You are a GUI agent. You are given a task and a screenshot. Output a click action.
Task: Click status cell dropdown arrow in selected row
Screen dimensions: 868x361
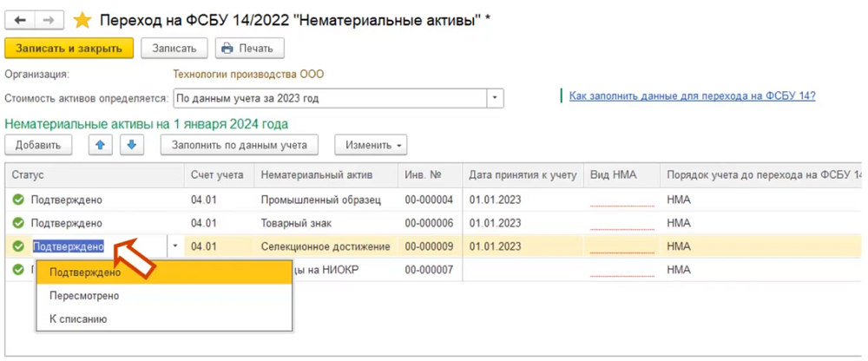175,246
